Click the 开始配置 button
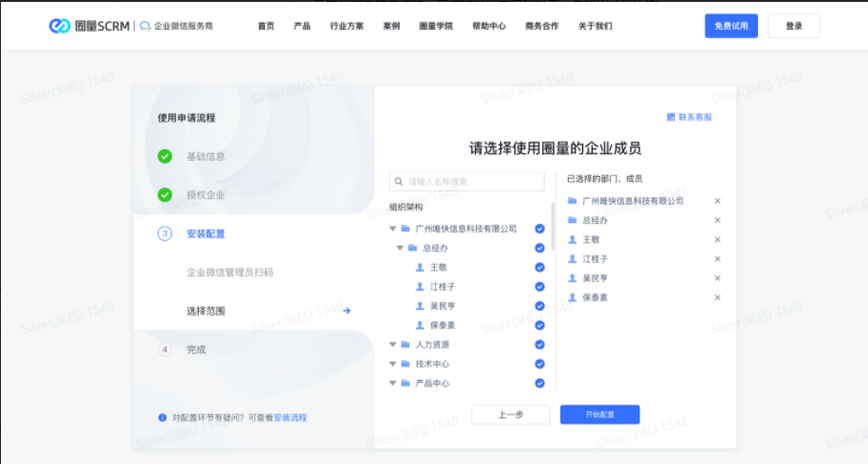This screenshot has width=868, height=464. click(x=599, y=414)
